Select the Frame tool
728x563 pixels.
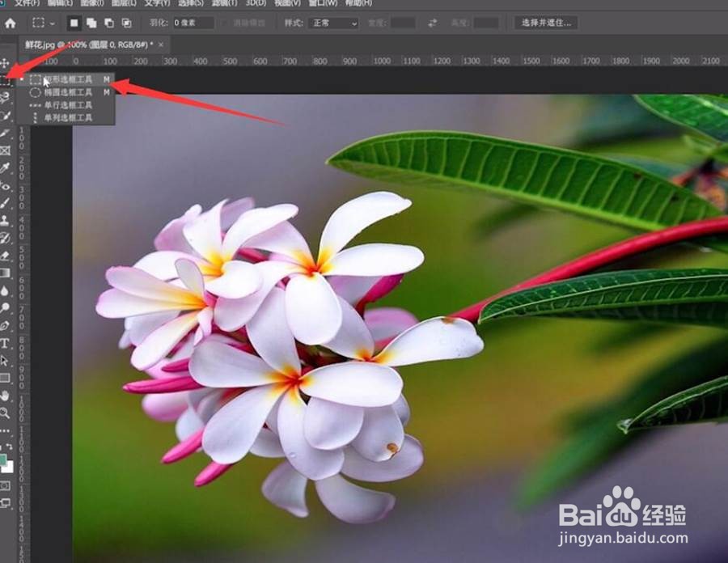[5, 150]
